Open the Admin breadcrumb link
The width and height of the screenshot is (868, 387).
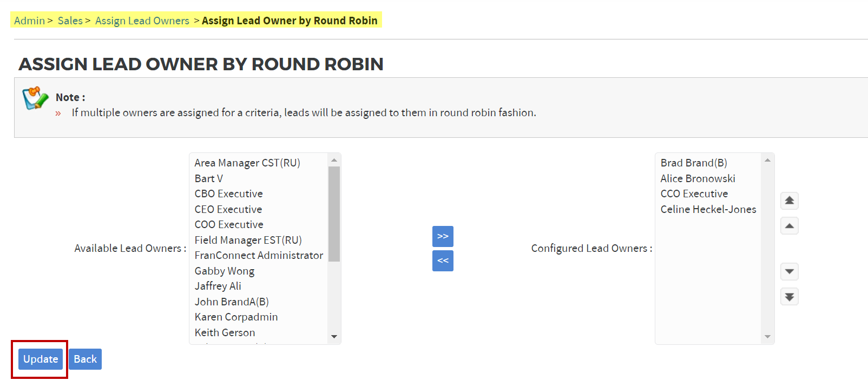click(x=29, y=21)
